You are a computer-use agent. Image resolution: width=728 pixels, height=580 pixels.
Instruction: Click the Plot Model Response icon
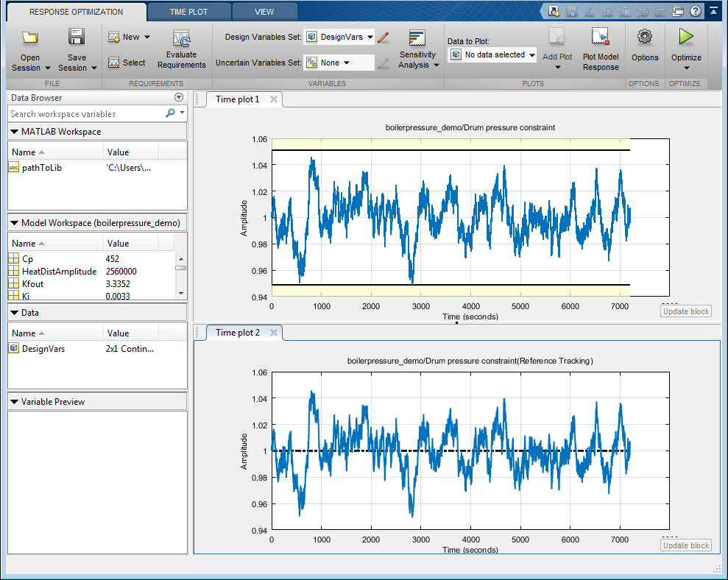tap(601, 38)
